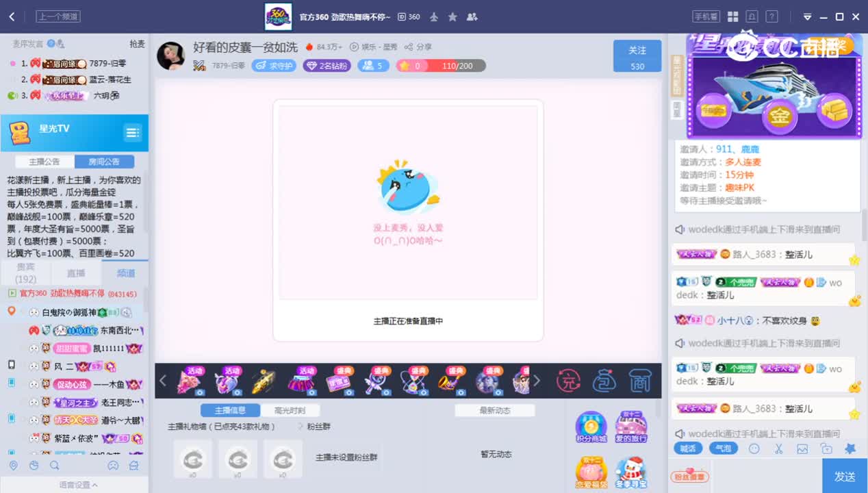Open the 娱乐 - 星秀 category link
868x493 pixels.
(x=374, y=47)
